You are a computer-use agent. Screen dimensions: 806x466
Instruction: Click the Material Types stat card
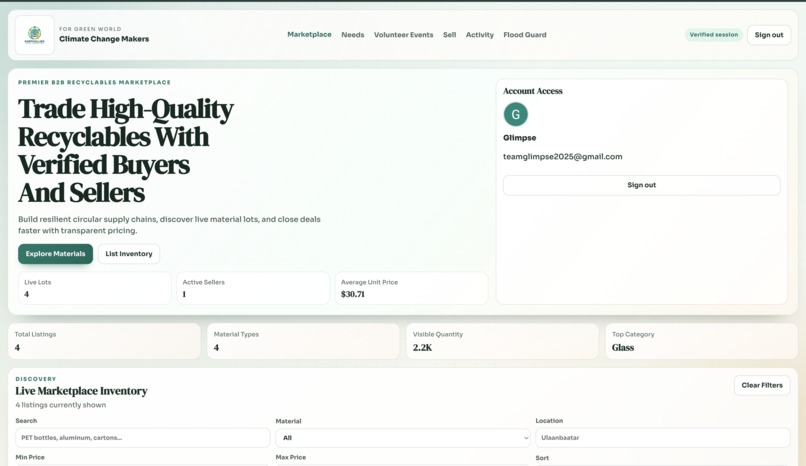tap(303, 341)
